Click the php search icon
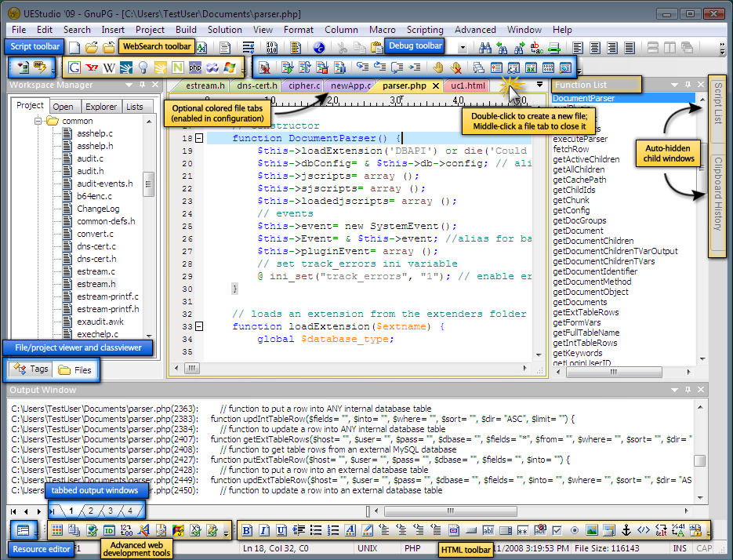733x560 pixels. [x=195, y=67]
